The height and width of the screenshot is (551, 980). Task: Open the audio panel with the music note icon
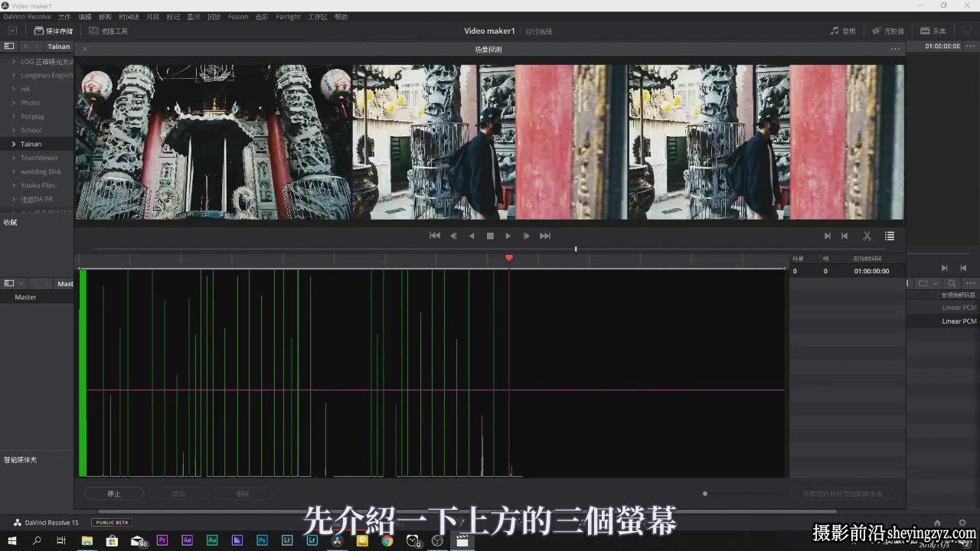click(844, 31)
